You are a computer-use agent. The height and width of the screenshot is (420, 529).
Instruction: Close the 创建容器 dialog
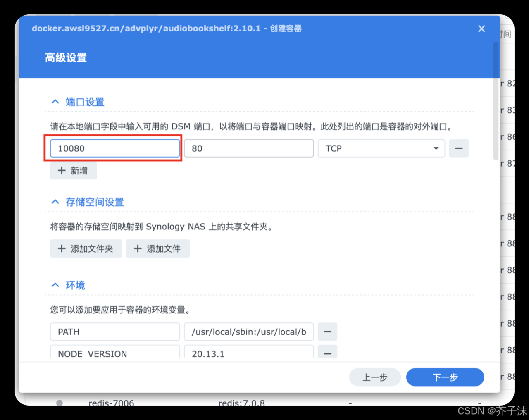481,29
